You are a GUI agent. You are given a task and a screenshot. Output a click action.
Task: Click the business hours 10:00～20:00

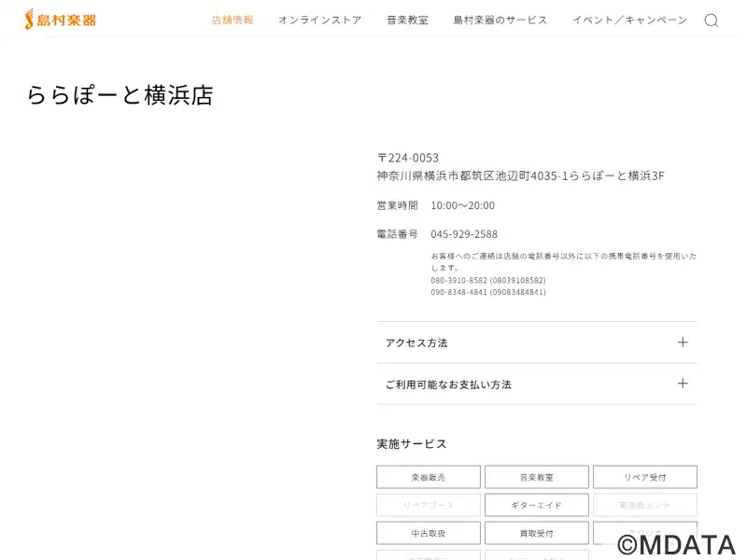[462, 205]
